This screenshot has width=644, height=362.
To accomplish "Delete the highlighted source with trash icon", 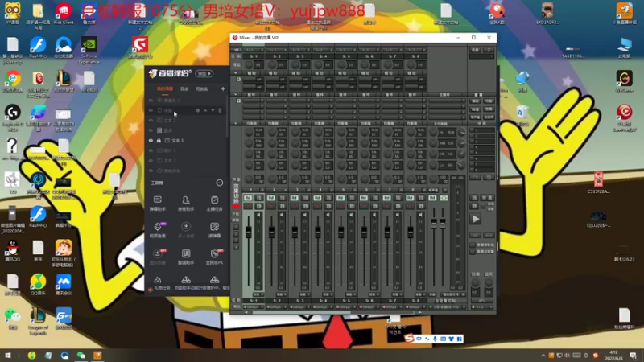I will (x=220, y=110).
